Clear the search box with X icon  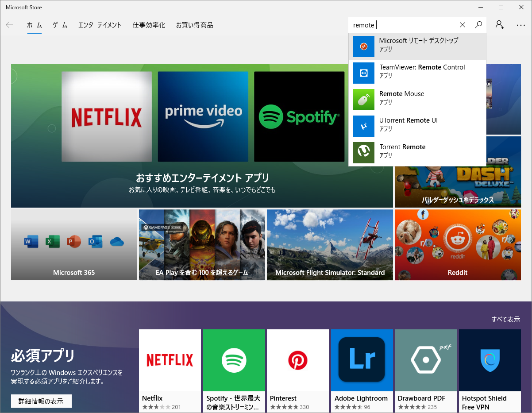[x=463, y=25]
